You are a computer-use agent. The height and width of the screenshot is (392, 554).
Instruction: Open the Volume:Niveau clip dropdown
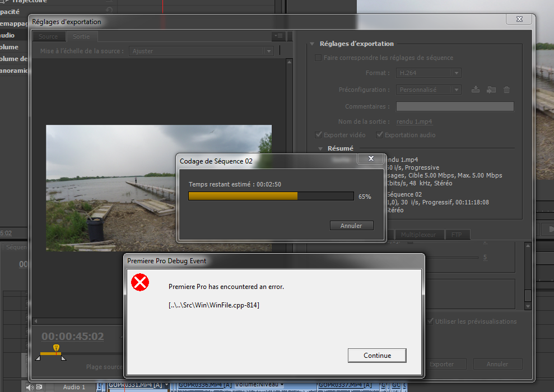(x=260, y=385)
